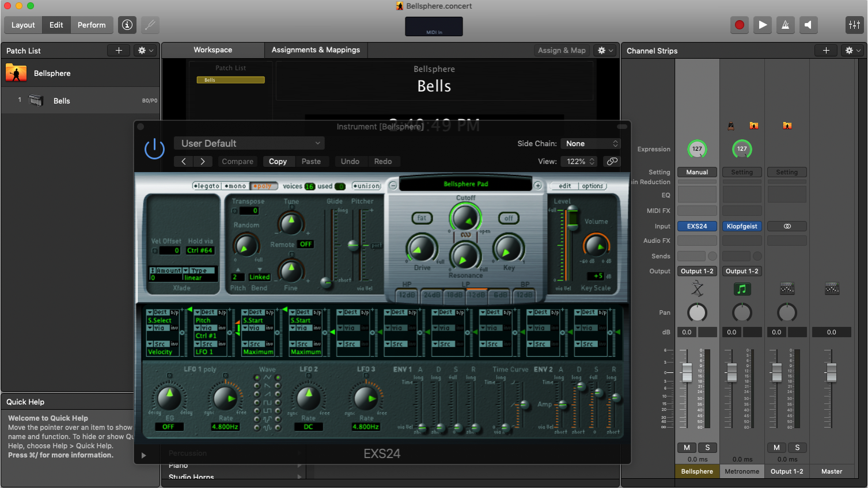The width and height of the screenshot is (868, 488).
Task: Open the Side Chain None dropdown
Action: (x=591, y=143)
